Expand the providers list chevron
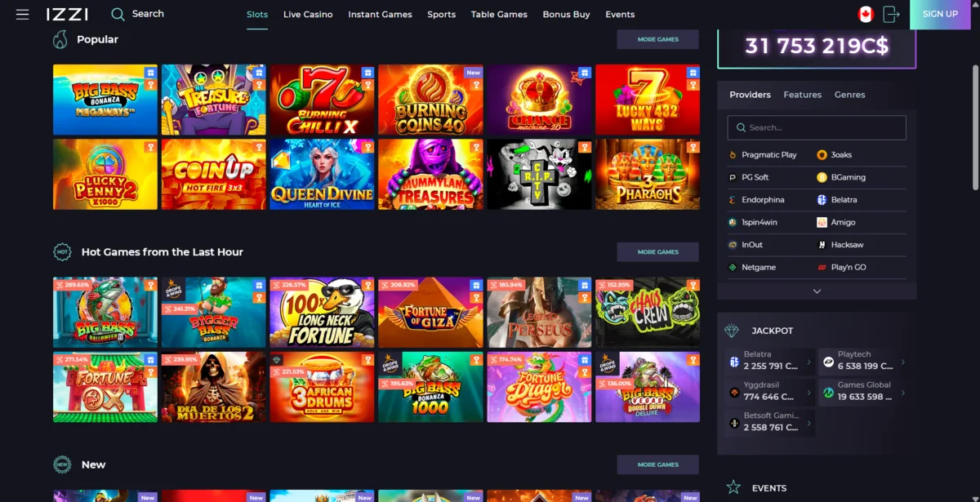The image size is (980, 502). tap(817, 291)
